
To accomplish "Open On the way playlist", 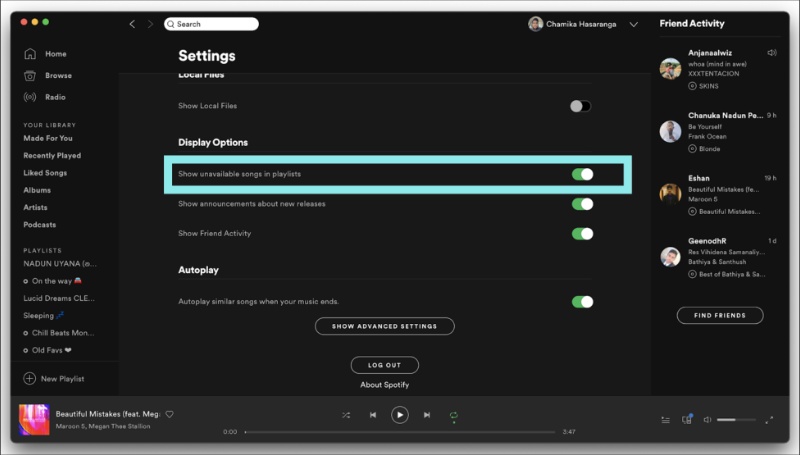I will coord(52,281).
